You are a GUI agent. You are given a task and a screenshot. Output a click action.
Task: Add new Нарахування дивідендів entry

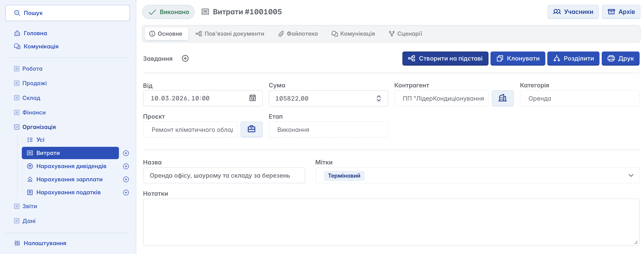pos(126,166)
